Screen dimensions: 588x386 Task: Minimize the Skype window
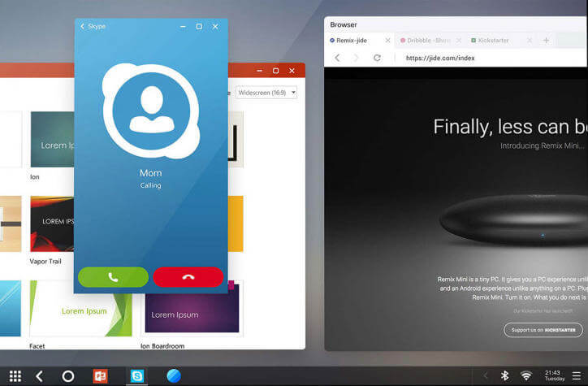(183, 27)
